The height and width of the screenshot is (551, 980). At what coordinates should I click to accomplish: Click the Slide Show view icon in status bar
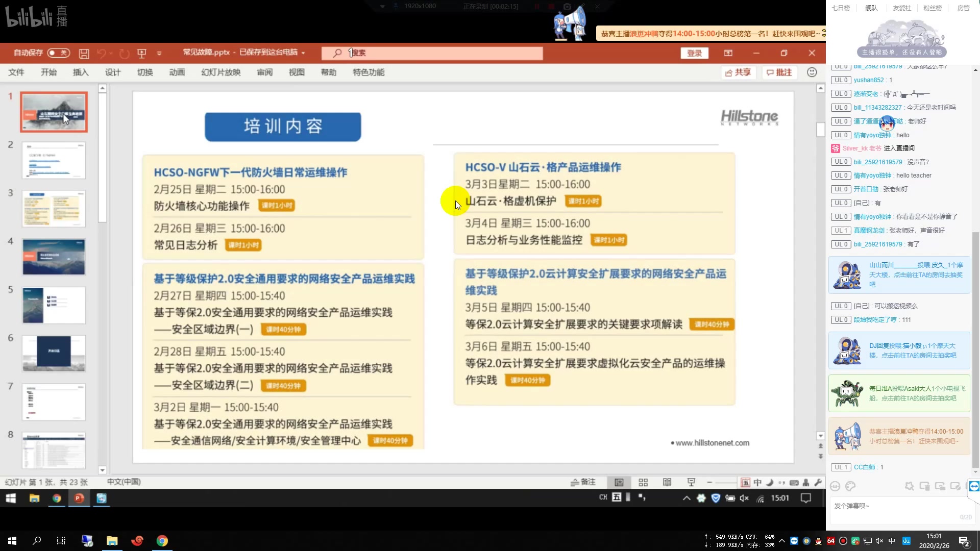pyautogui.click(x=691, y=482)
